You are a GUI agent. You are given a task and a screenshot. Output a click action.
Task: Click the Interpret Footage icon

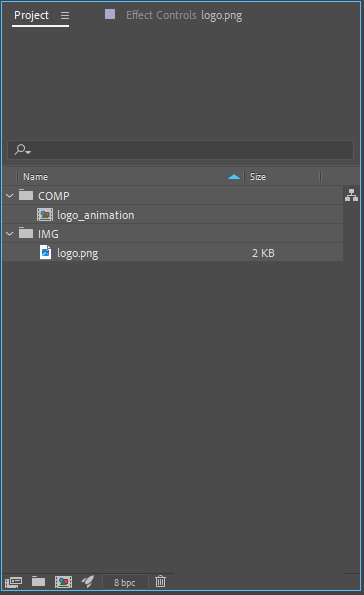[x=13, y=582]
